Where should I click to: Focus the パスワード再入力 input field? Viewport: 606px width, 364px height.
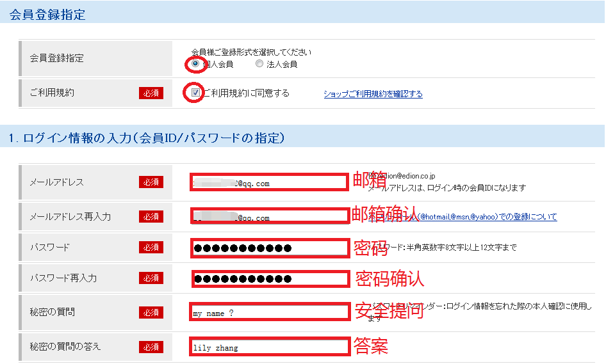[272, 278]
